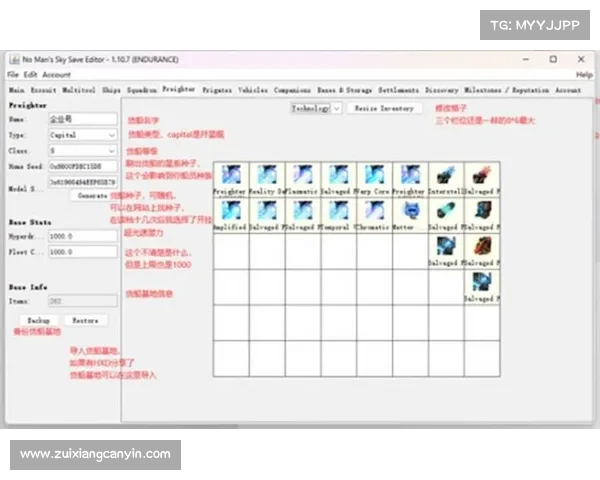
Task: Click the Restore base button
Action: tap(85, 320)
